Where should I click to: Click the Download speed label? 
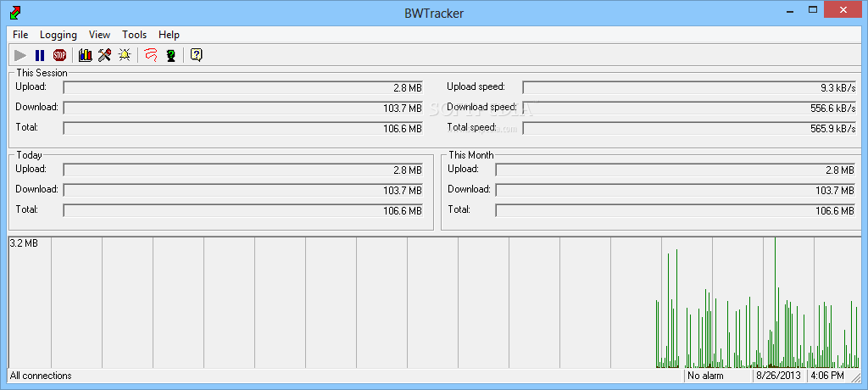(x=481, y=107)
